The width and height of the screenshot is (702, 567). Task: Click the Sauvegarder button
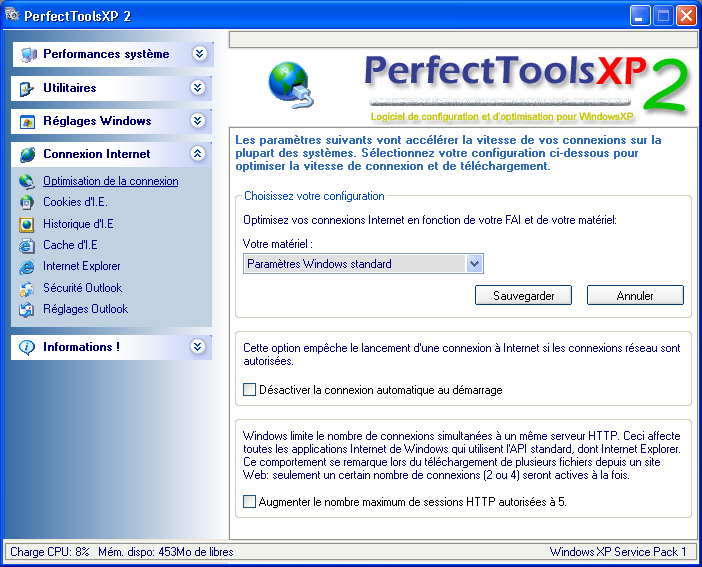[x=523, y=296]
